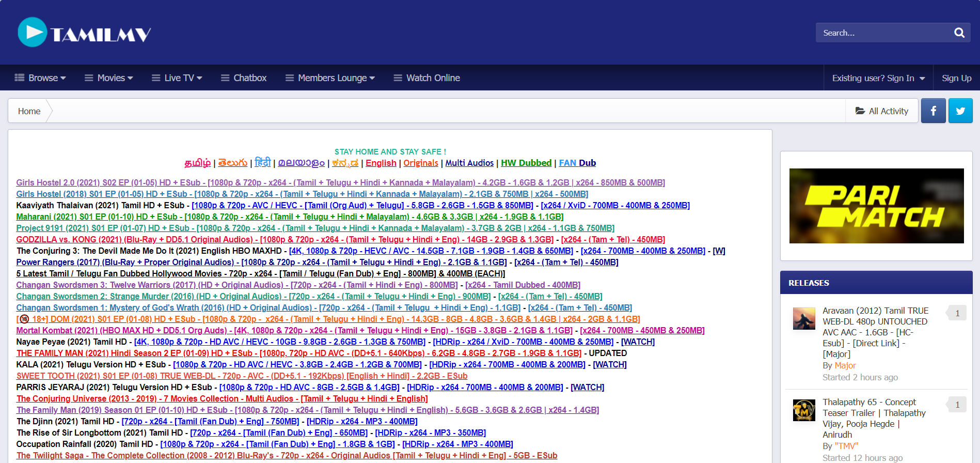This screenshot has width=980, height=463.
Task: Click WATCH link for PARRIS JEYARAJ
Action: click(587, 387)
